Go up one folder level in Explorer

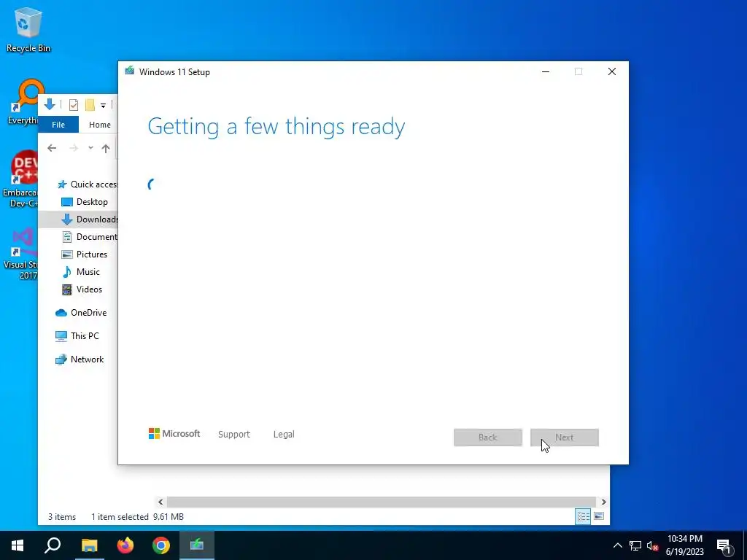106,148
